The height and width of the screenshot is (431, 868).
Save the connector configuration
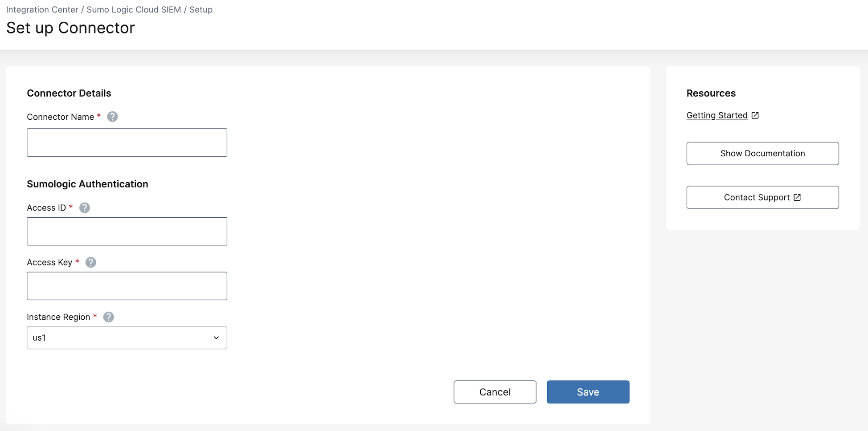[x=588, y=392]
